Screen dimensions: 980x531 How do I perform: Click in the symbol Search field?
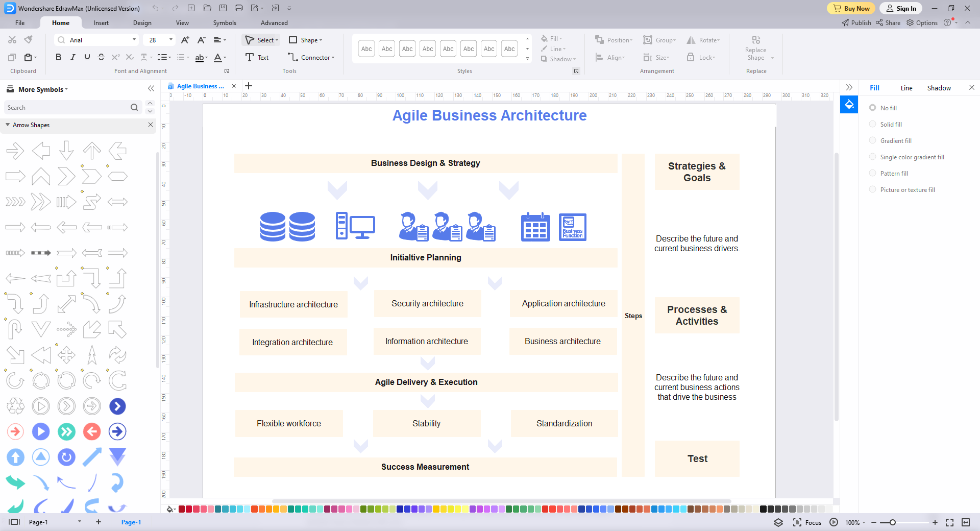[66, 108]
